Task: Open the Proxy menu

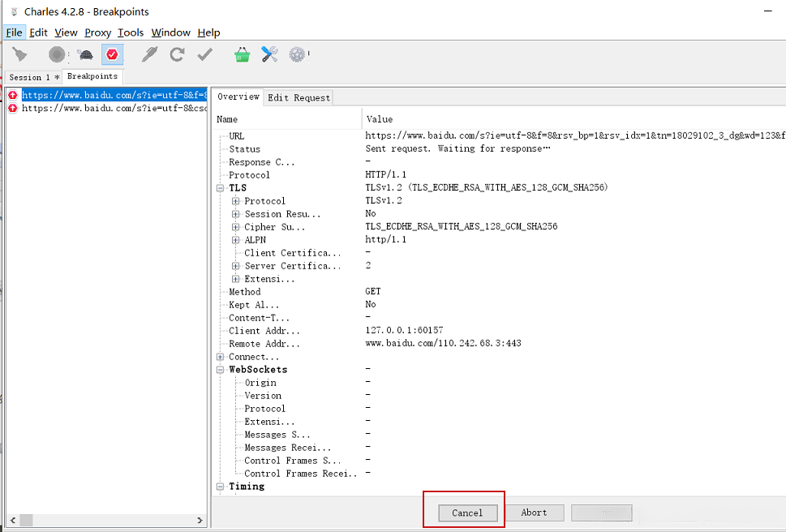Action: point(98,32)
